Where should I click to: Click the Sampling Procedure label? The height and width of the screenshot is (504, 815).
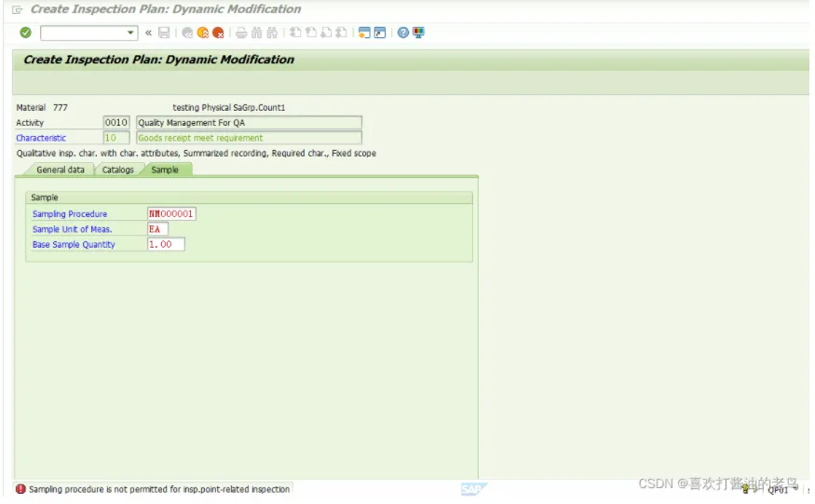[70, 213]
